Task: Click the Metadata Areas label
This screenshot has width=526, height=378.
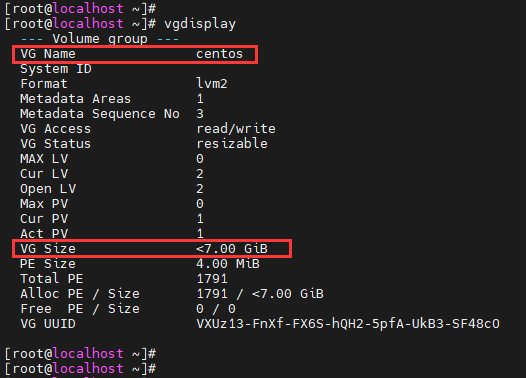Action: (75, 99)
